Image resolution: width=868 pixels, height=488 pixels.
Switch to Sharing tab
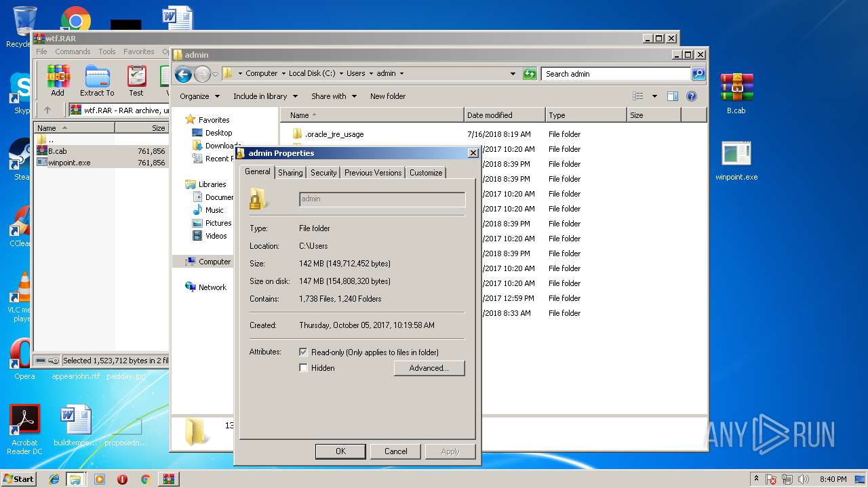point(290,173)
